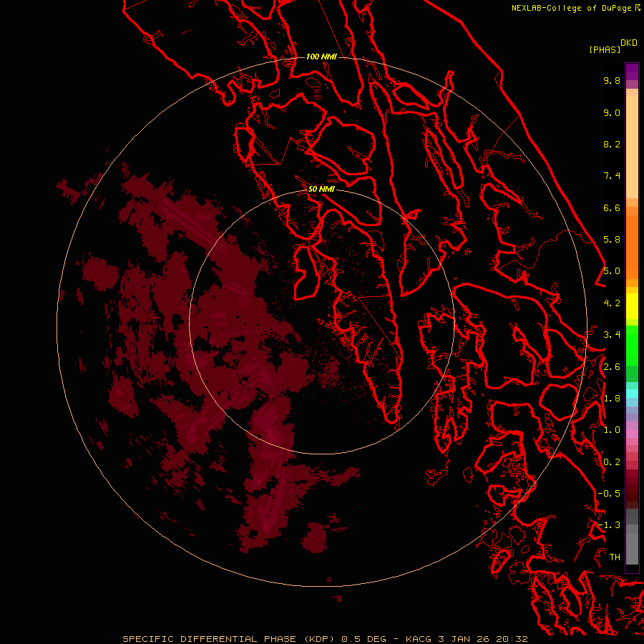
Task: Click the 9.0 value on the color scale
Action: pyautogui.click(x=612, y=112)
